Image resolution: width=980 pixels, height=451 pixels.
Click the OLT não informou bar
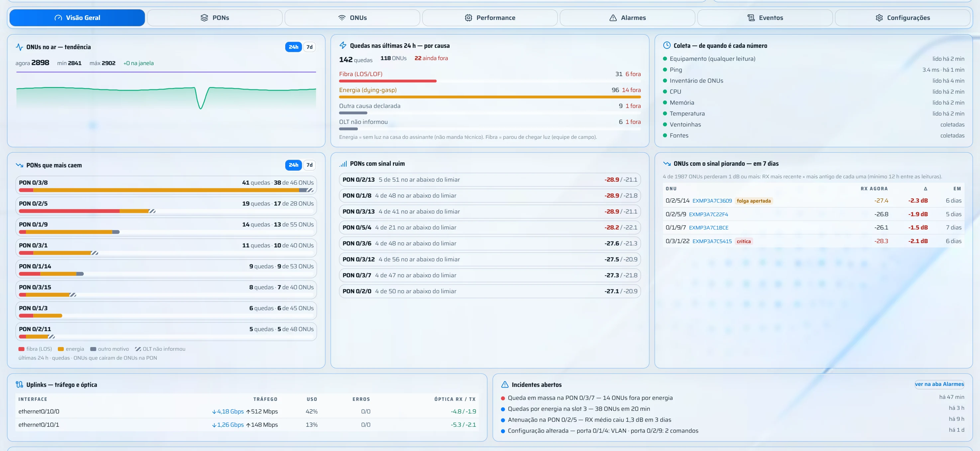(x=349, y=129)
